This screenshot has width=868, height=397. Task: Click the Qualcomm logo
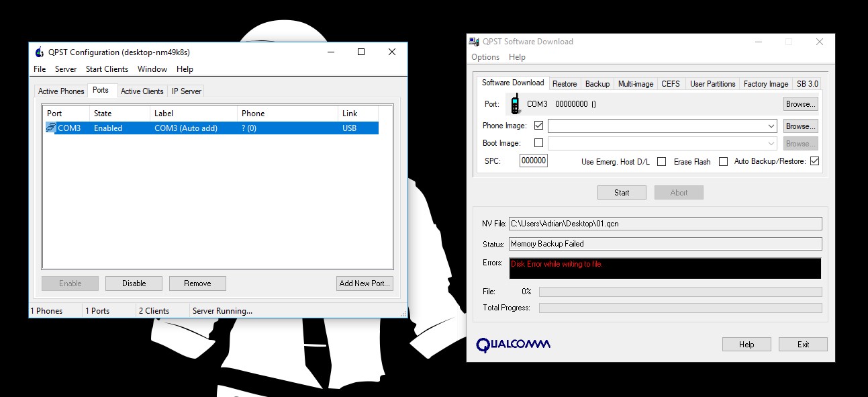[513, 345]
